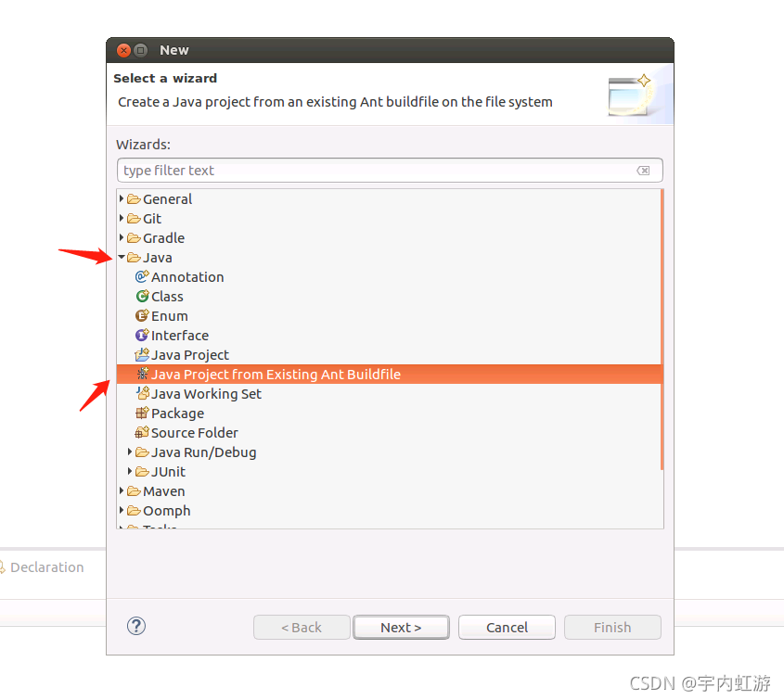Viewport: 784px width, 700px height.
Task: Click the purple Interface wizard icon
Action: [x=142, y=335]
